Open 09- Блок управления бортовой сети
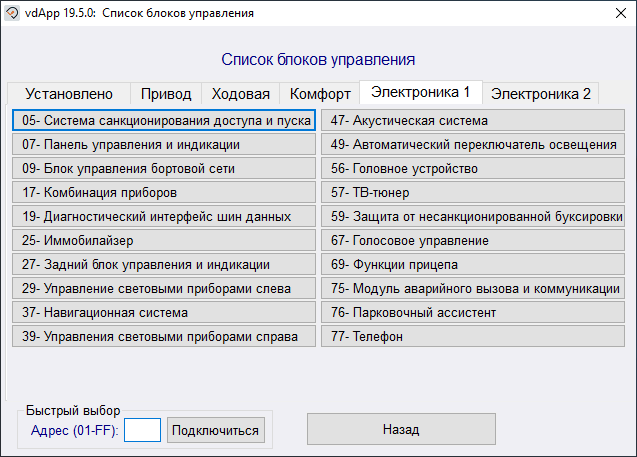 tap(164, 169)
